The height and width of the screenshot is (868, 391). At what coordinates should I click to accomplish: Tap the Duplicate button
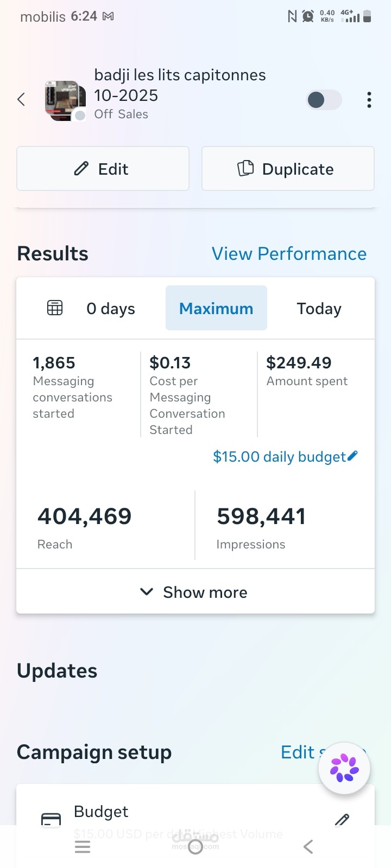coord(288,169)
